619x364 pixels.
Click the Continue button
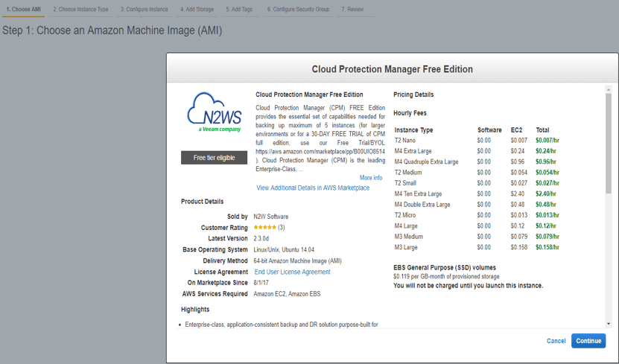pyautogui.click(x=588, y=341)
